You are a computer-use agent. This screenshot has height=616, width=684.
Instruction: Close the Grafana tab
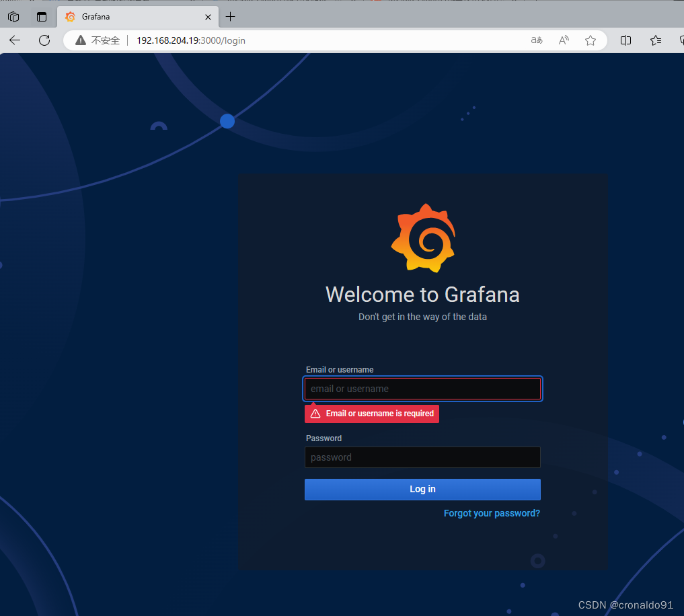click(208, 17)
